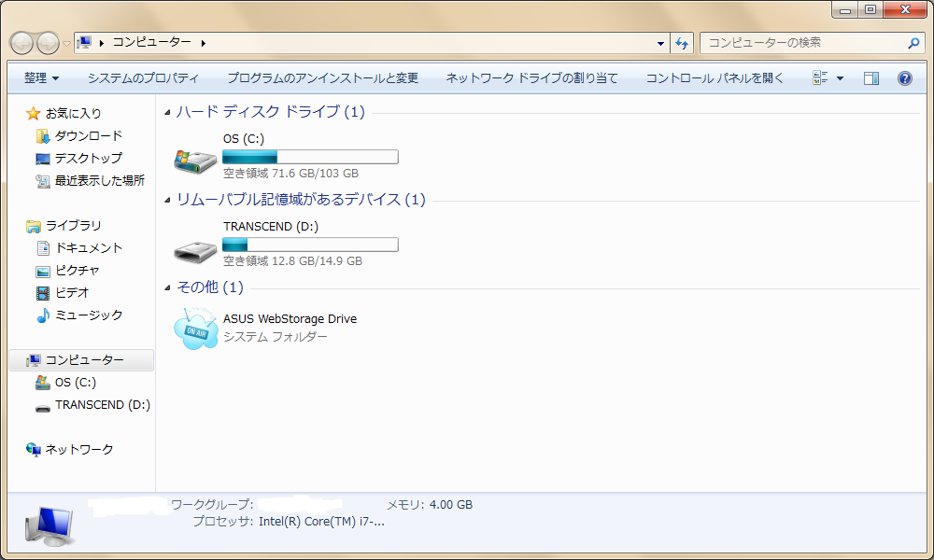The image size is (934, 560).
Task: Click the refresh button beside address bar
Action: point(682,43)
